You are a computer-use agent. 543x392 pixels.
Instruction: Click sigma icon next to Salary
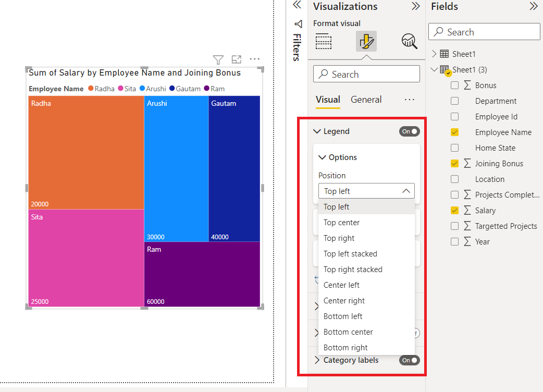(467, 210)
